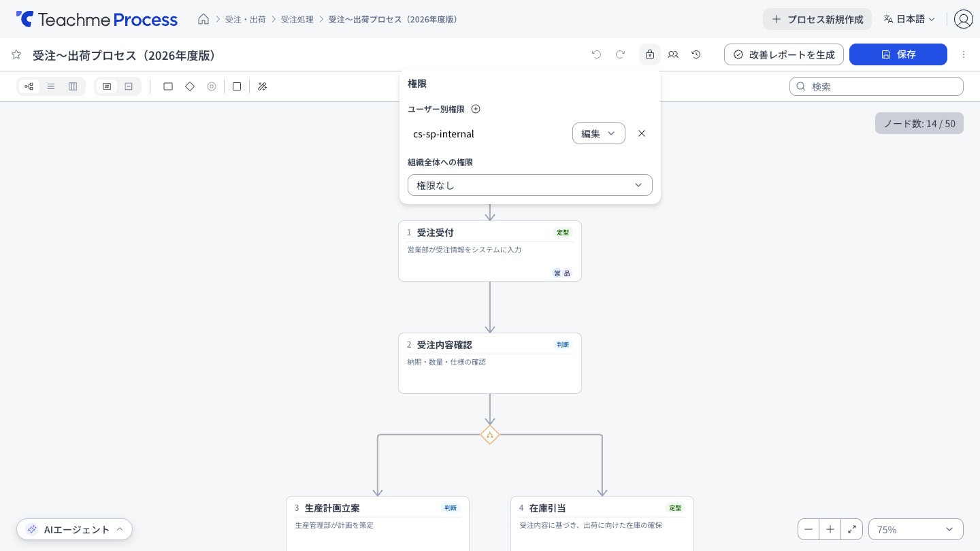Viewport: 980px width, 551px height.
Task: Click the 保存 save button
Action: [x=898, y=54]
